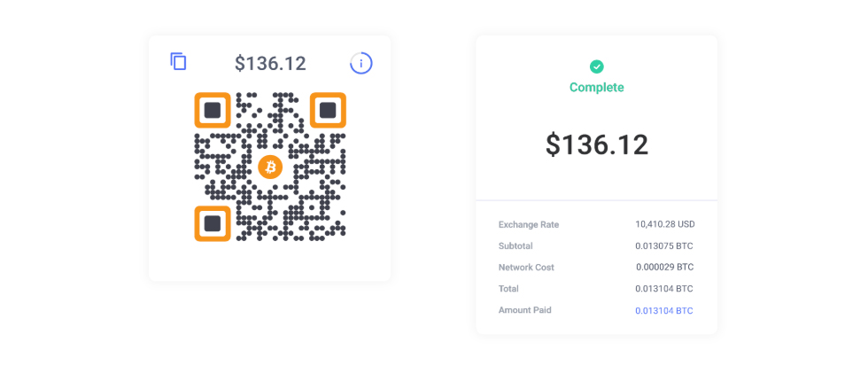Select the $136.12 amount above QR code
Viewport: 868px width, 366px height.
[270, 64]
